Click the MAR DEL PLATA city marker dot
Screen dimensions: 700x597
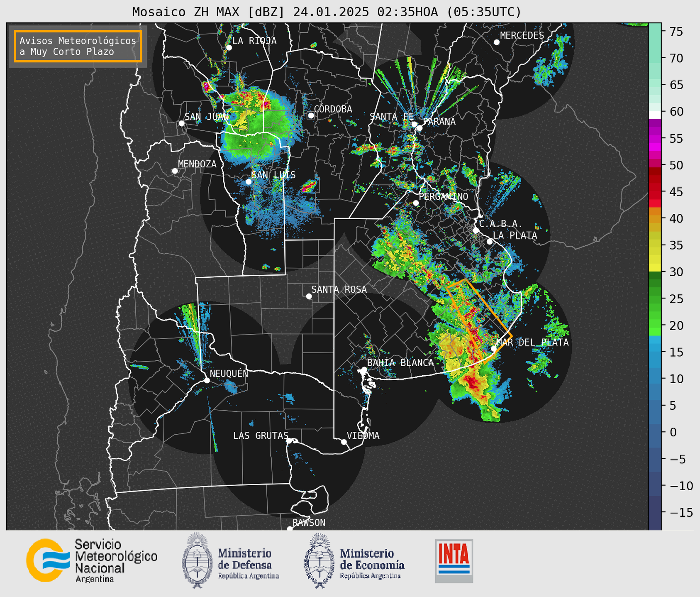[x=493, y=349]
